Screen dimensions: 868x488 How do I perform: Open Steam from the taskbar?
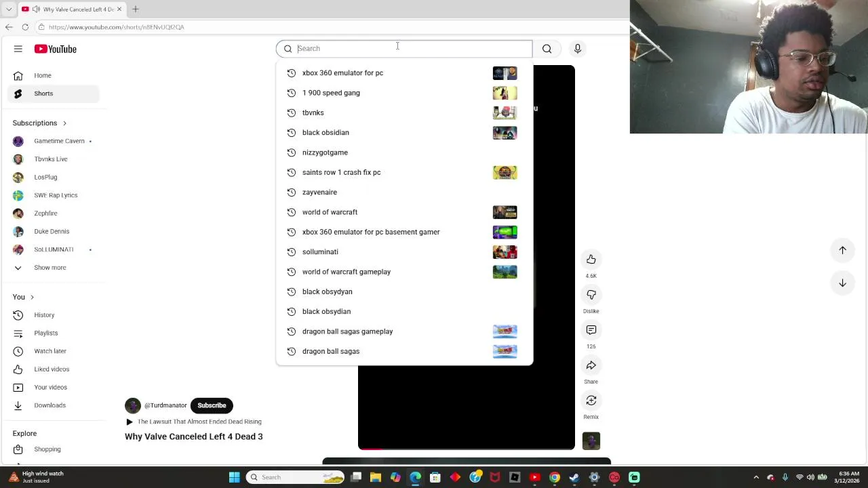point(574,477)
